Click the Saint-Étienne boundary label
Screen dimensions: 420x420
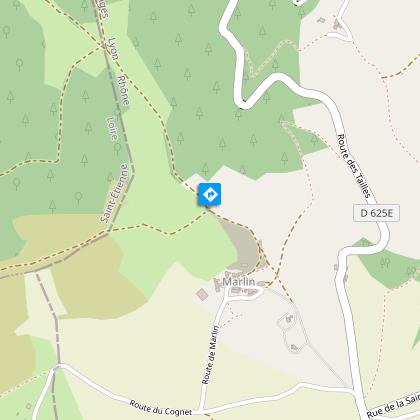[114, 193]
